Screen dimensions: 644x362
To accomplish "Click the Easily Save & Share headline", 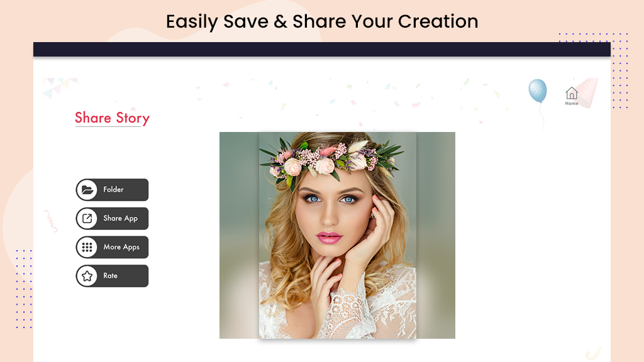I will 322,22.
